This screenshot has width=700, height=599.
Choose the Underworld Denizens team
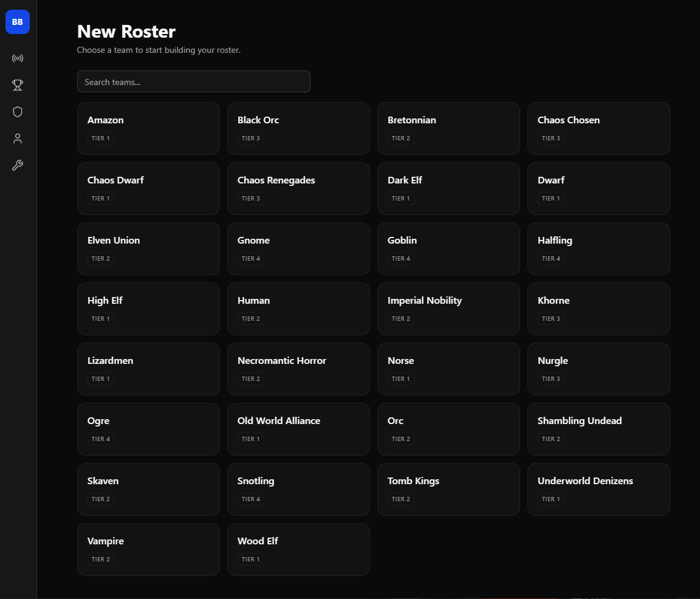coord(599,489)
